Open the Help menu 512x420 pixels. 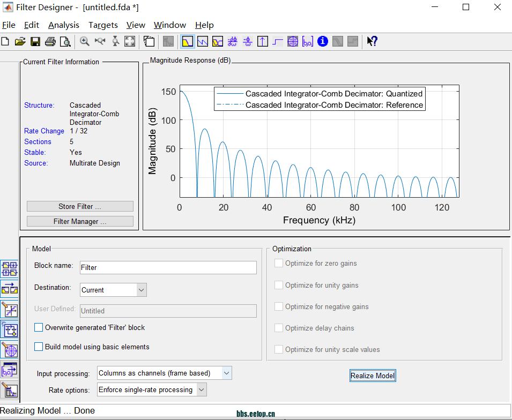(204, 25)
